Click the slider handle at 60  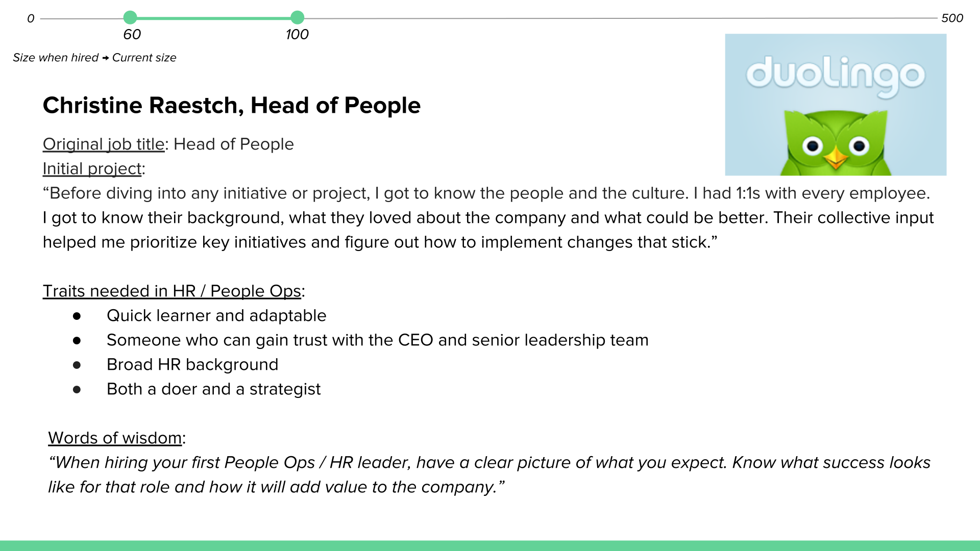130,17
